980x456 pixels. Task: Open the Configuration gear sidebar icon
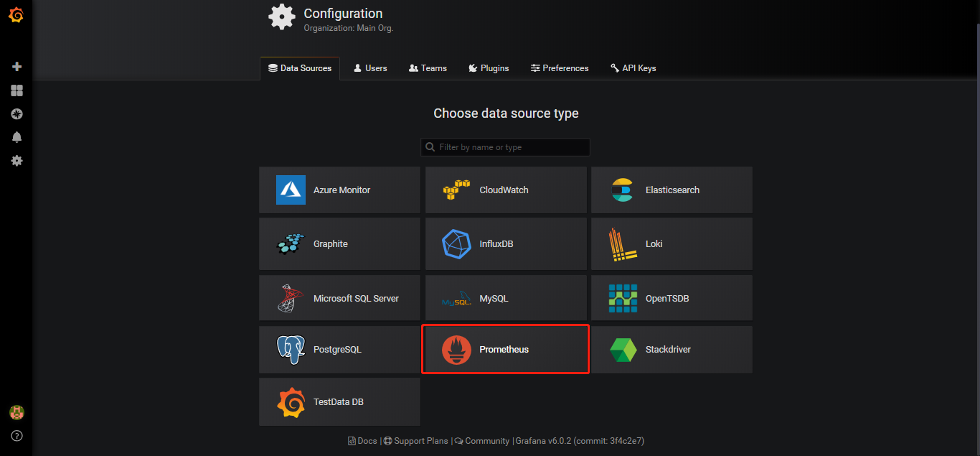point(17,161)
